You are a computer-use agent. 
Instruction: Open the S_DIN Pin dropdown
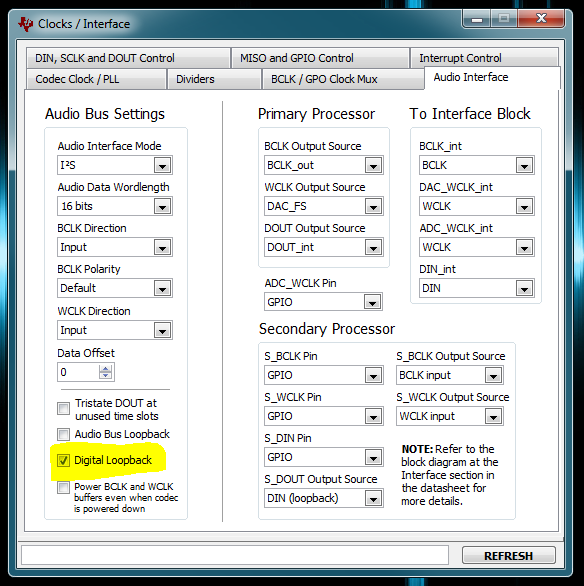click(324, 457)
